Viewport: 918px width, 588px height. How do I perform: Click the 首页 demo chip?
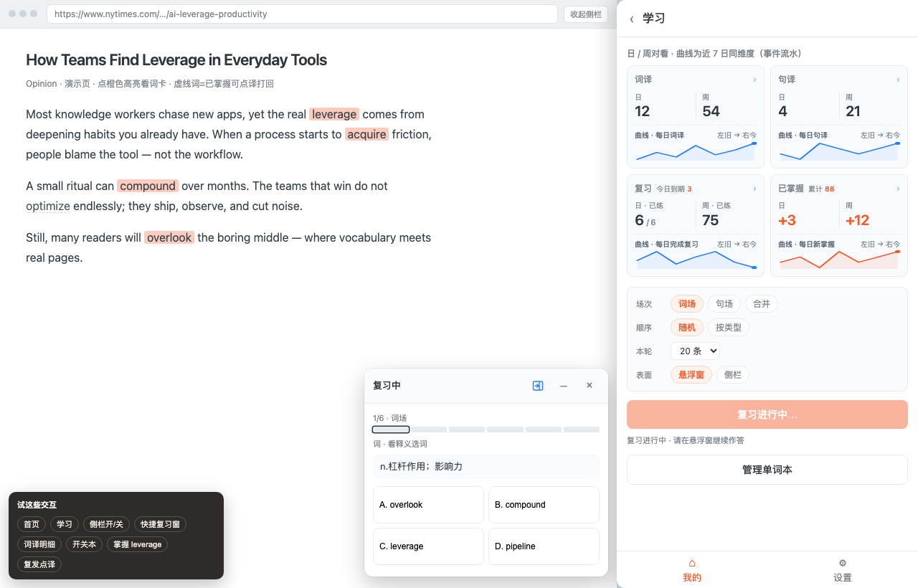32,524
